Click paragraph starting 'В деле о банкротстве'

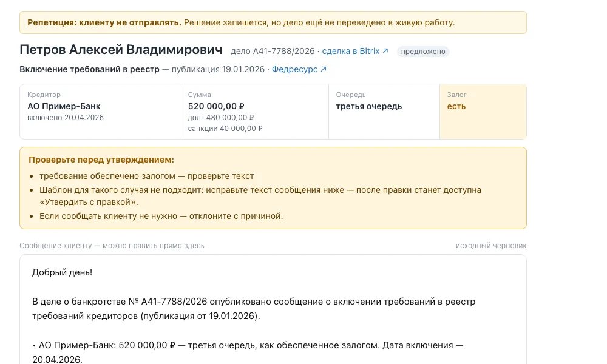[x=254, y=309]
